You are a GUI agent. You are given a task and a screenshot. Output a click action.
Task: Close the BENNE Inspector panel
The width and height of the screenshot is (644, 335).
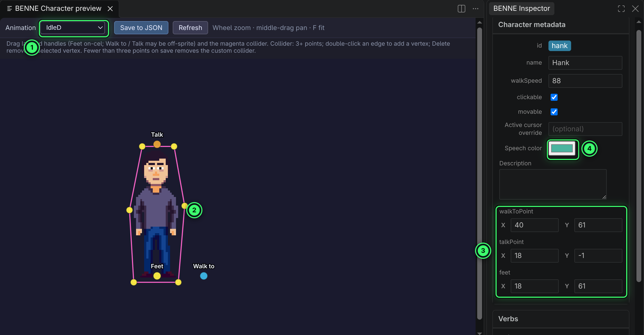(x=635, y=9)
